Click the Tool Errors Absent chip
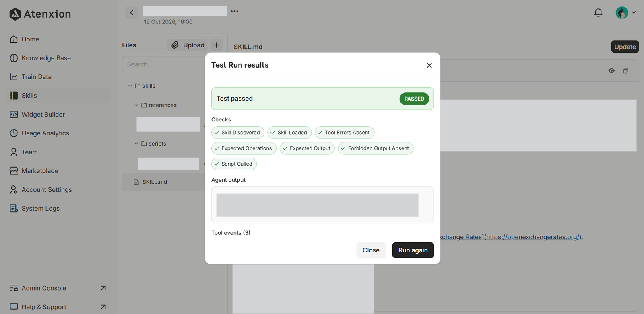This screenshot has width=644, height=314. [345, 133]
